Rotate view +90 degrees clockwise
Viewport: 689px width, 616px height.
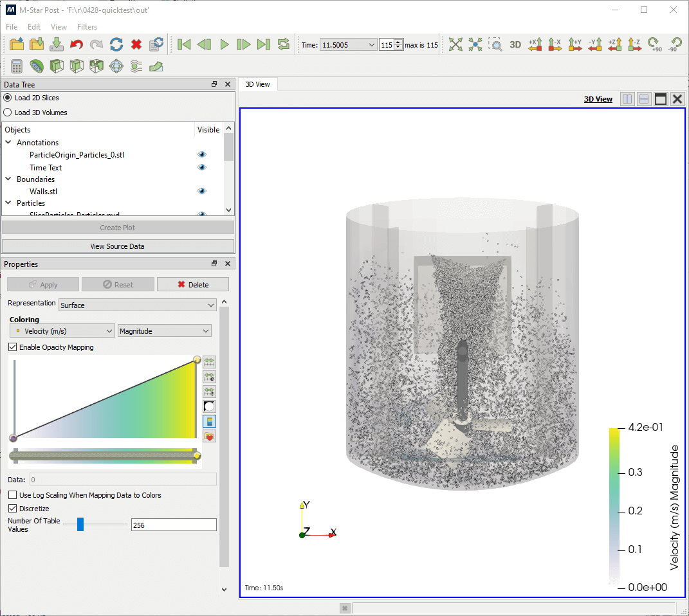[655, 44]
